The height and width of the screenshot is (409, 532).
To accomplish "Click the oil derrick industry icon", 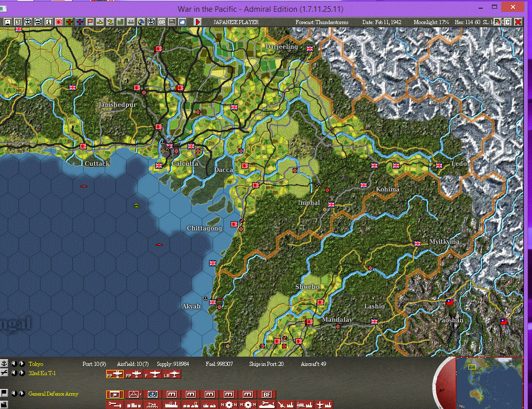I will (153, 405).
